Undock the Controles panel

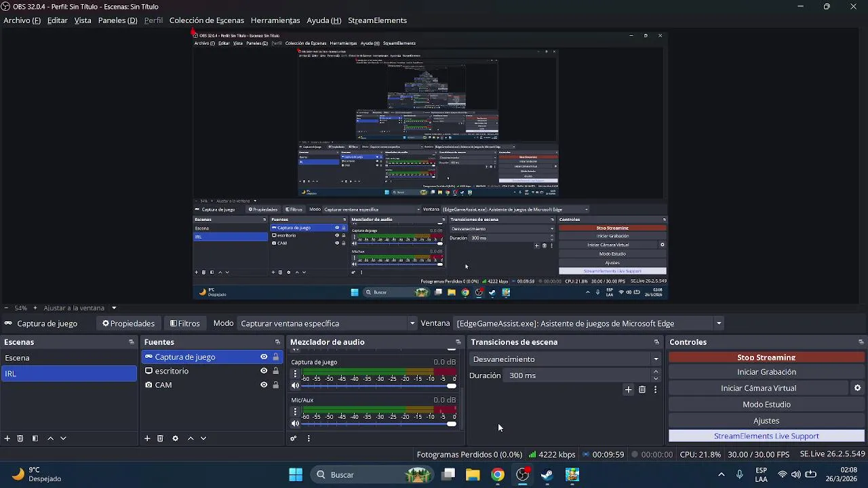[x=861, y=342]
